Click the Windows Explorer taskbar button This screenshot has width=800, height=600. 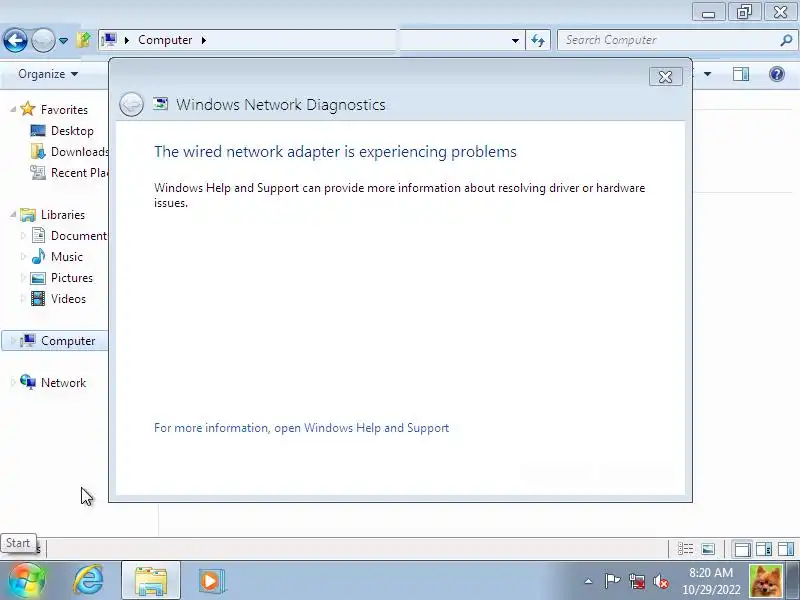tap(151, 581)
